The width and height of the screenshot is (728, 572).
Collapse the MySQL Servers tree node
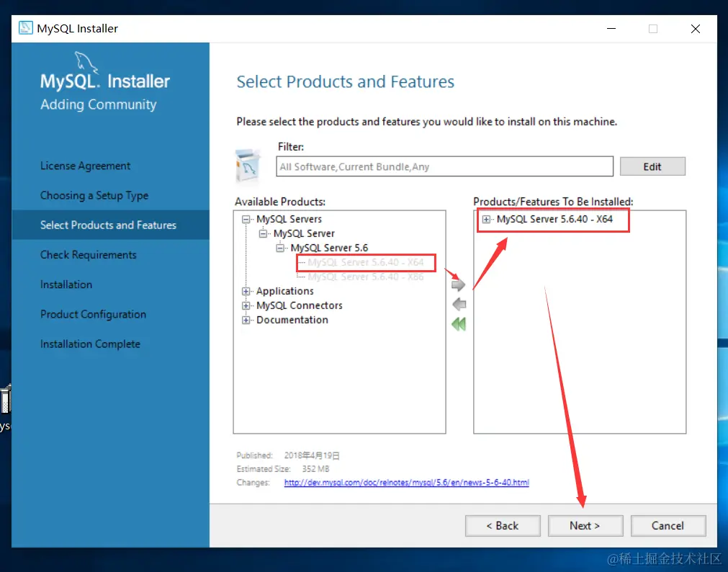246,219
